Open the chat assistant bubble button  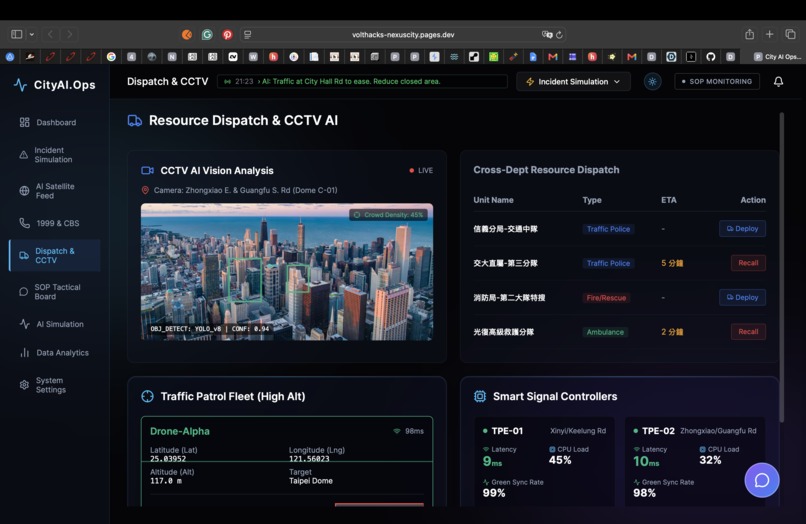[762, 480]
